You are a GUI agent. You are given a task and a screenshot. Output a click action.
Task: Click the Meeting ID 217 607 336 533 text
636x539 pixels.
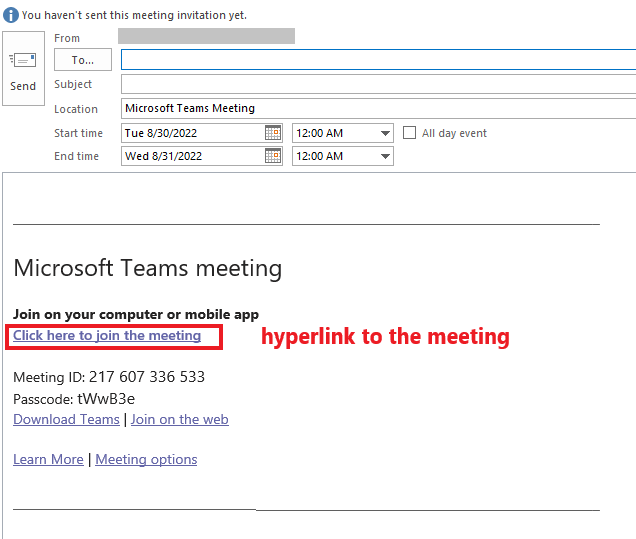(109, 377)
